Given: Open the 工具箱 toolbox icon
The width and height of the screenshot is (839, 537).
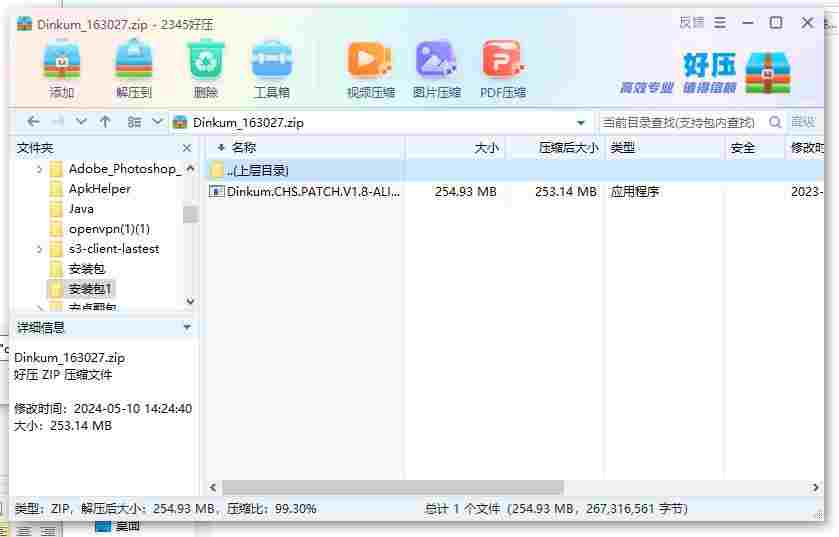Looking at the screenshot, I should click(x=272, y=68).
